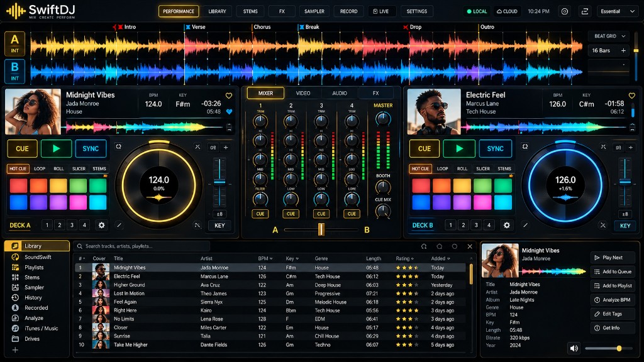This screenshot has height=362, width=644.
Task: Toggle SYNC on Deck B
Action: click(496, 148)
